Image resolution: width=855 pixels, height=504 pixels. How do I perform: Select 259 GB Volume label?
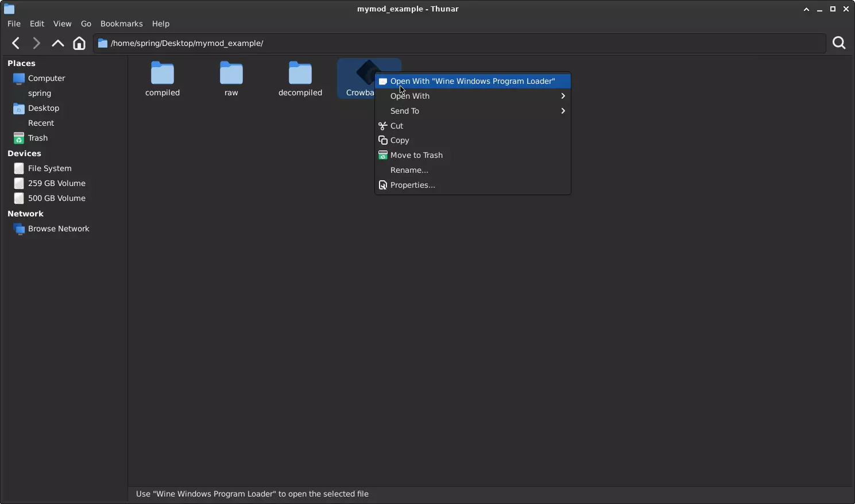(57, 183)
